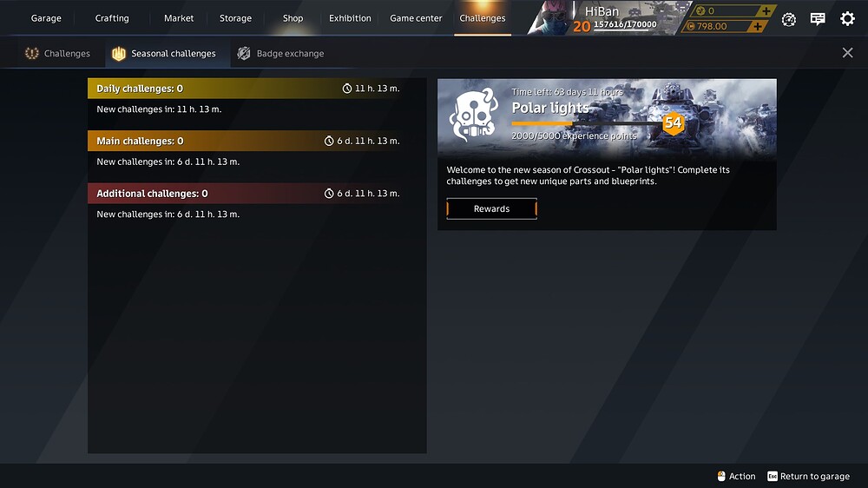Open the Rewards button
This screenshot has height=488, width=868.
pos(491,208)
